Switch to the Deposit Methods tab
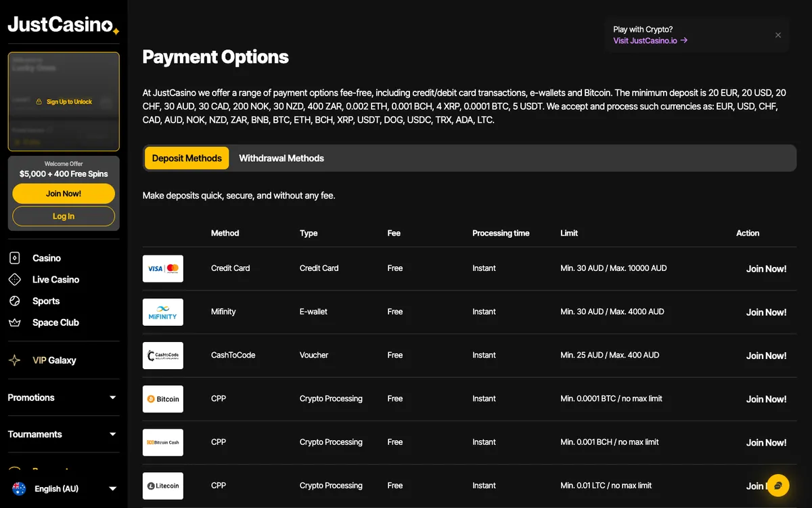The width and height of the screenshot is (812, 508). pos(187,158)
